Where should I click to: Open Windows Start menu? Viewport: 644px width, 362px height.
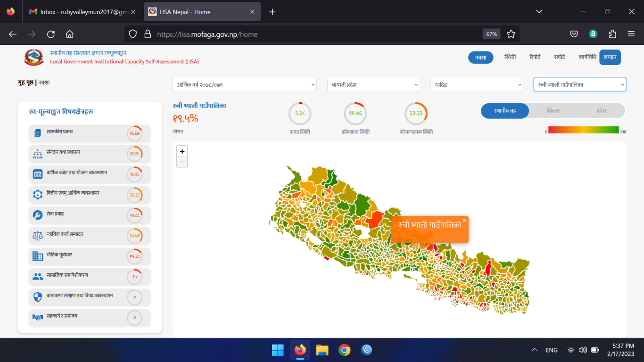coord(278,350)
